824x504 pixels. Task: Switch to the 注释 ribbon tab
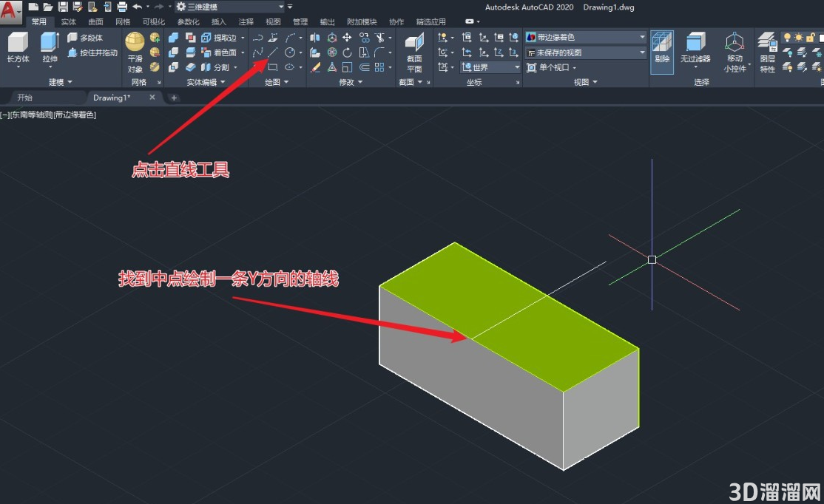[x=246, y=21]
